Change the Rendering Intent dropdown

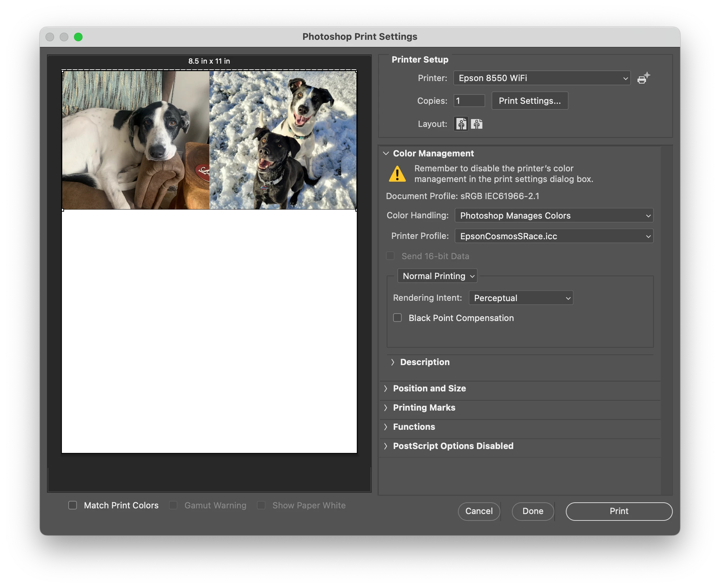pos(521,298)
